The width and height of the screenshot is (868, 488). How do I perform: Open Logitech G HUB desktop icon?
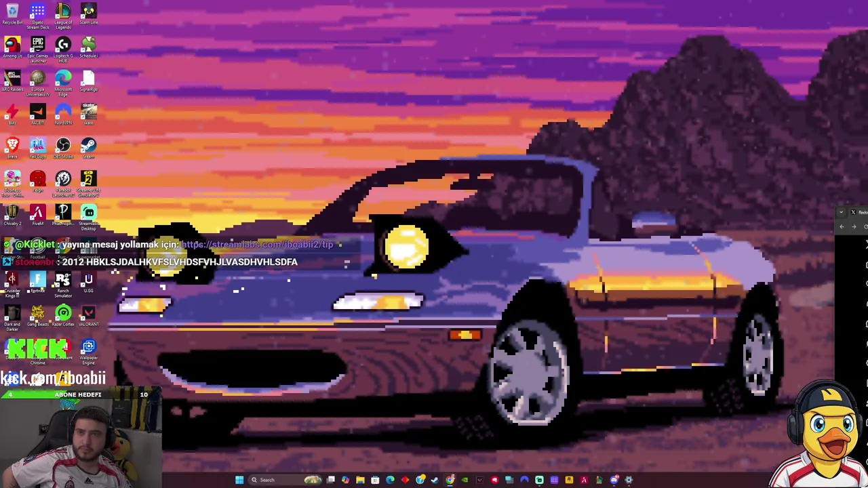[63, 49]
